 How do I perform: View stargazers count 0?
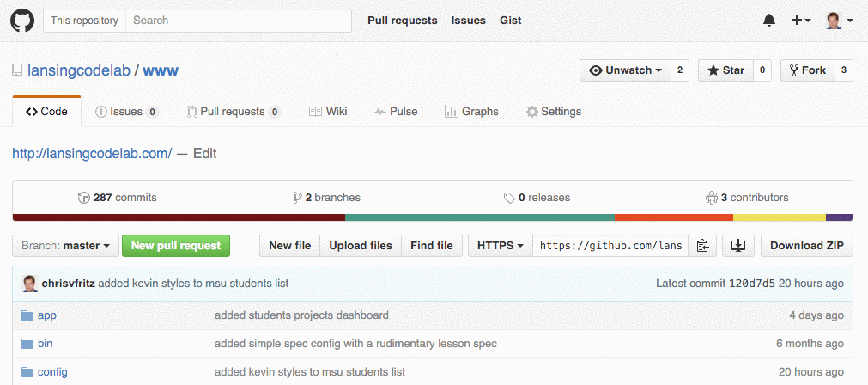tap(762, 70)
